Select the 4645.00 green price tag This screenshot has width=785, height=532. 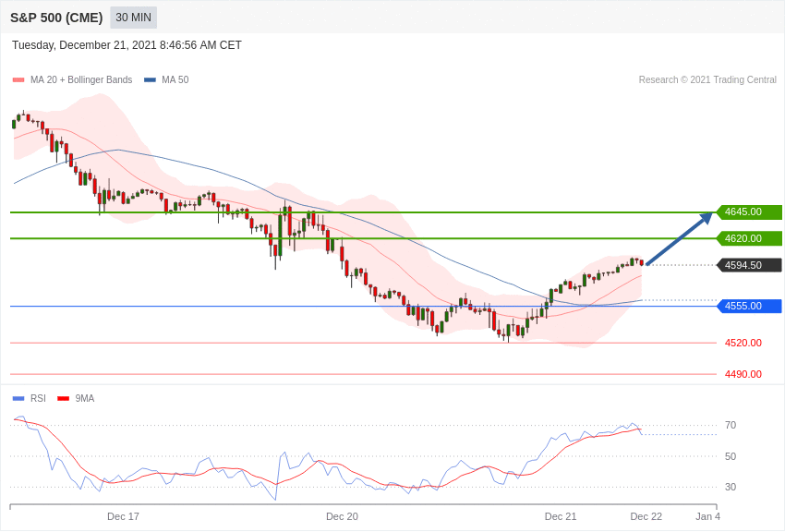(749, 212)
